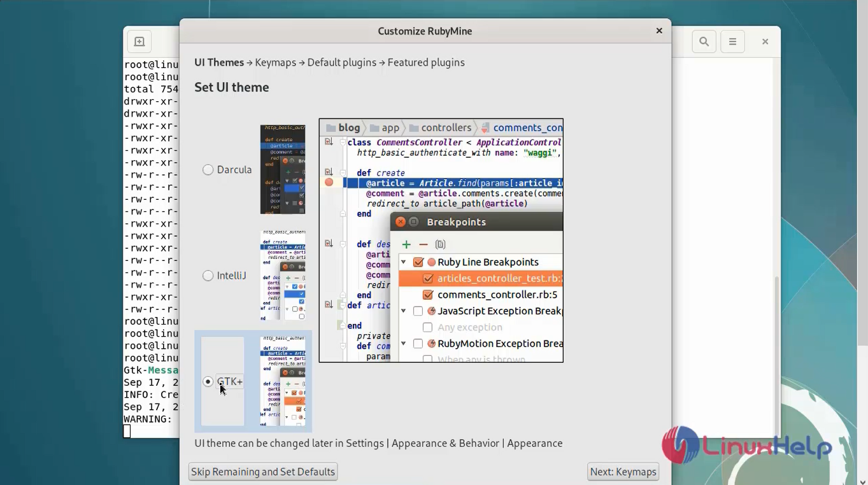Click the Keymaps breadcrumb step
The image size is (868, 485).
pyautogui.click(x=276, y=62)
